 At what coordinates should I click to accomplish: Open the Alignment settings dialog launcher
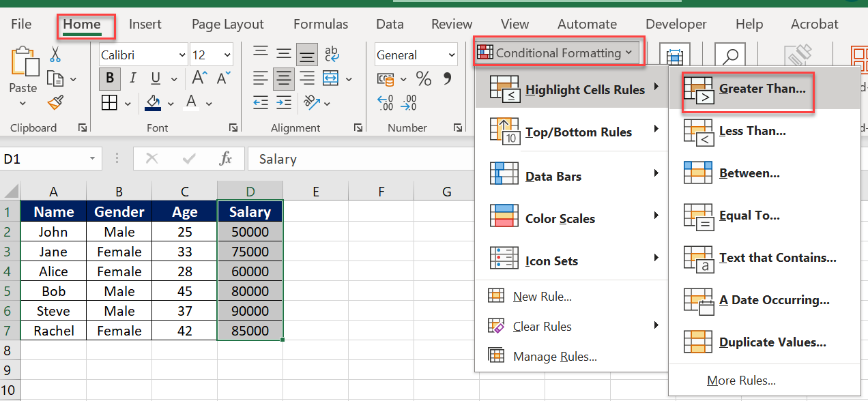click(x=359, y=128)
